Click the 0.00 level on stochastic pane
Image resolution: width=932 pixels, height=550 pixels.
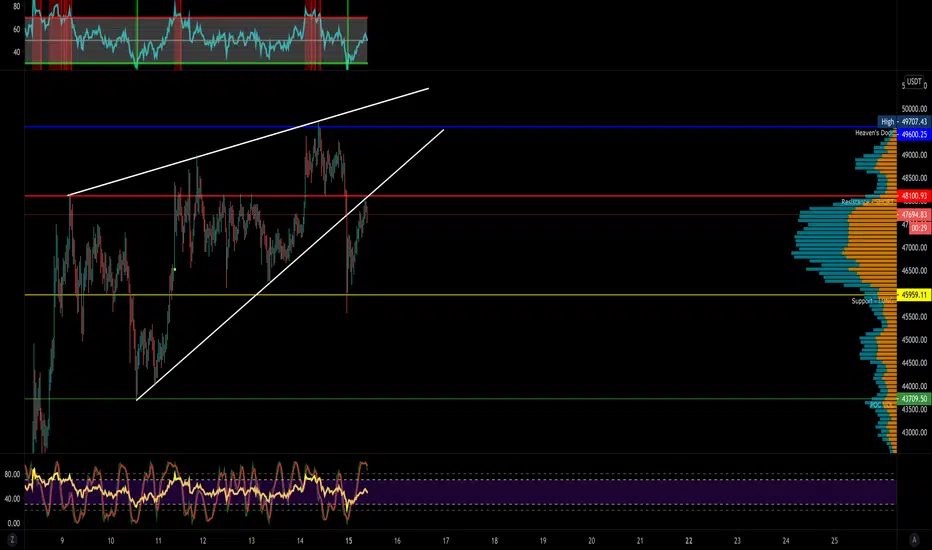(x=12, y=523)
